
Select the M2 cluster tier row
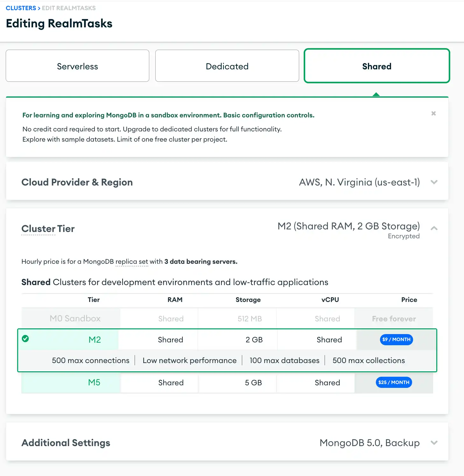pos(95,339)
